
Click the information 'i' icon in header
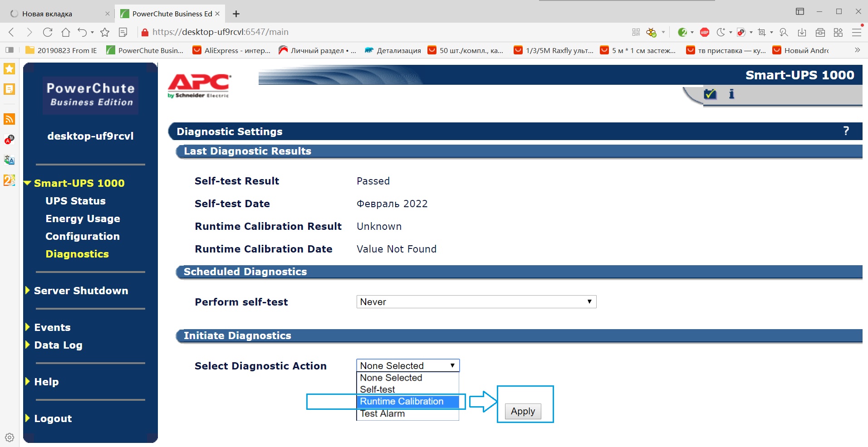point(731,94)
